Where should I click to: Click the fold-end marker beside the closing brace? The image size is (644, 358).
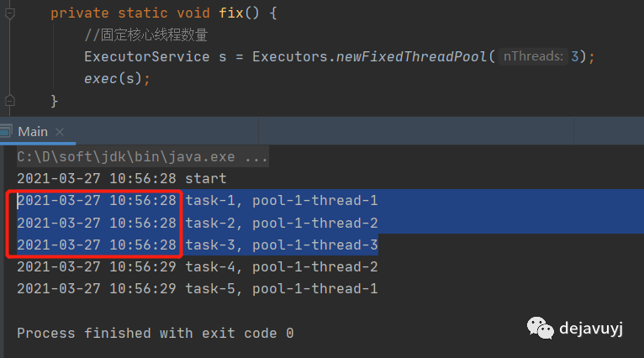tap(9, 101)
